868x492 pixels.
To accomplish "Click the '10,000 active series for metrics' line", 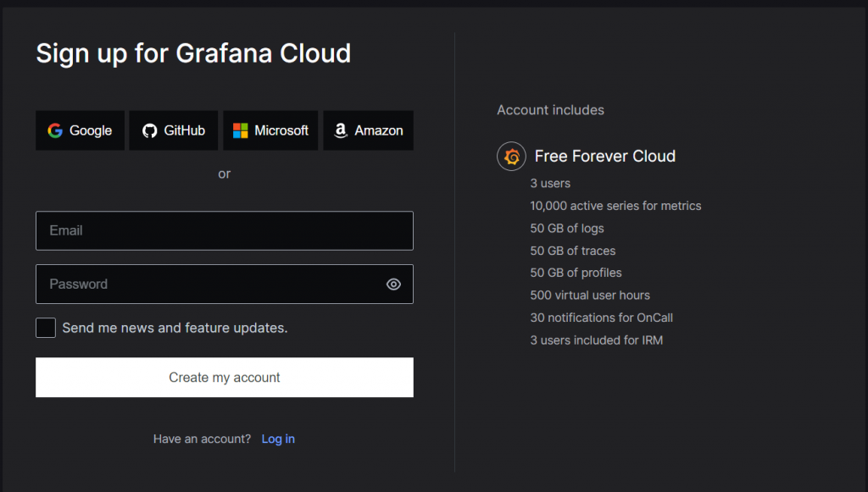I will (x=615, y=206).
